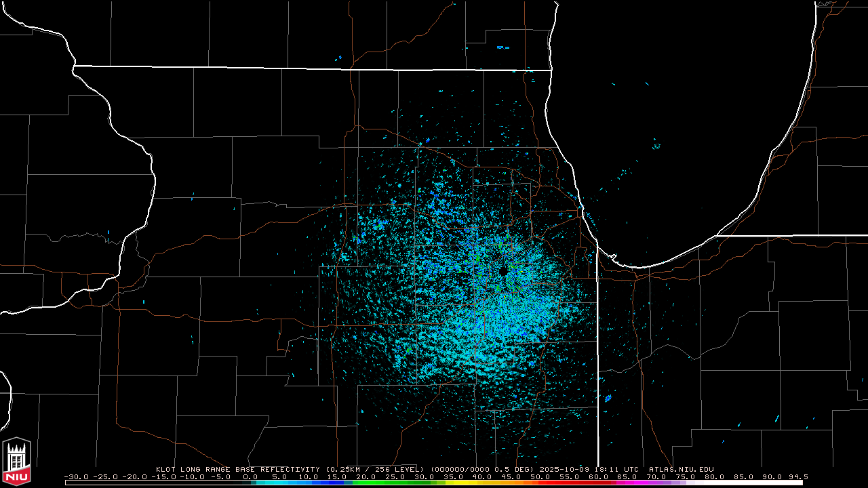Click the '0.0' scale label

(x=250, y=476)
